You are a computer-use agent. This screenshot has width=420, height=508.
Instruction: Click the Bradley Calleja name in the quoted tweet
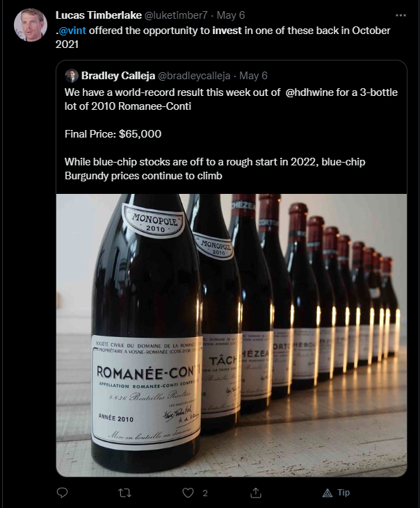point(120,76)
